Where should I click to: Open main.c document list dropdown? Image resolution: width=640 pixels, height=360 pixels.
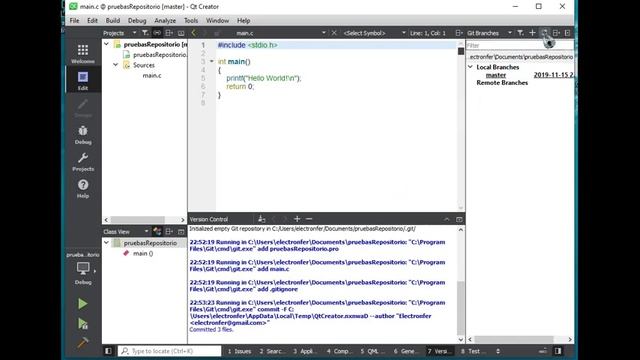click(324, 33)
